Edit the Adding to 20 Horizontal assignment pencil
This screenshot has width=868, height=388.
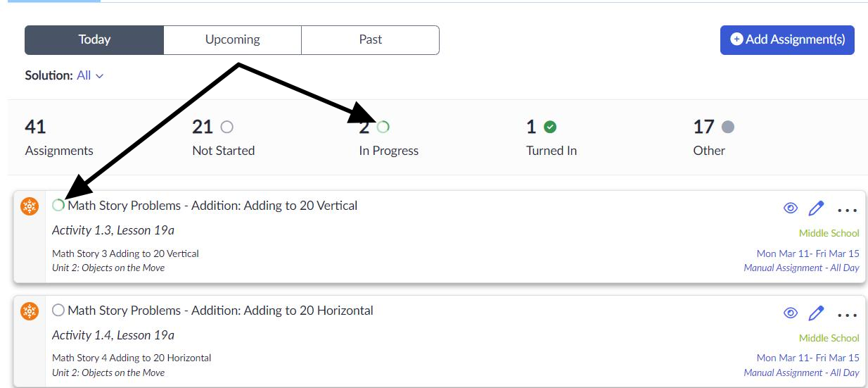coord(816,313)
